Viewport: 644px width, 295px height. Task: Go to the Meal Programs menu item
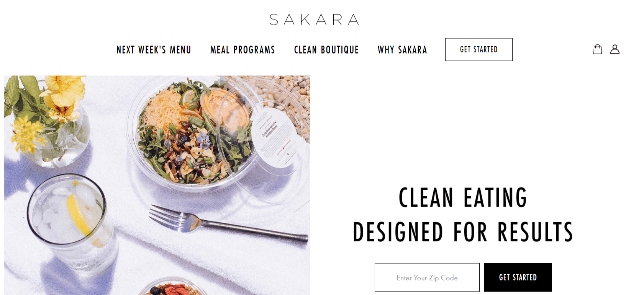pos(243,50)
